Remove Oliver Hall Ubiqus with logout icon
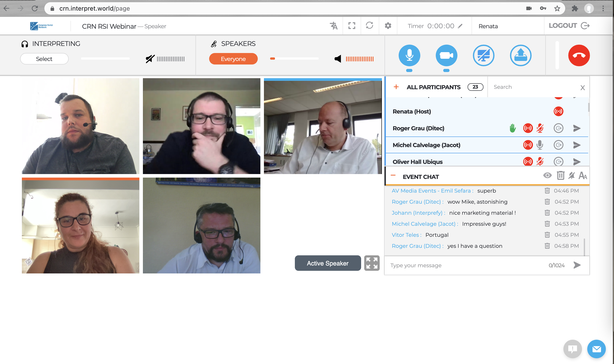 558,161
